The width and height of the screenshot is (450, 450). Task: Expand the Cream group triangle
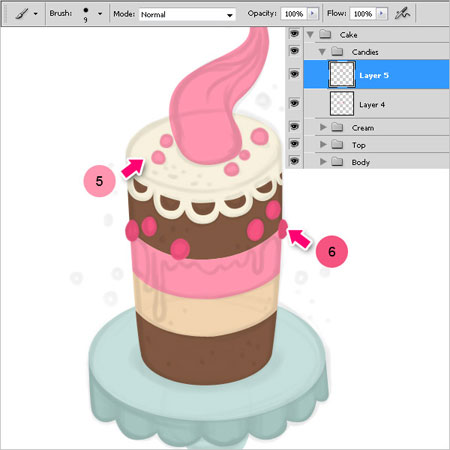tap(323, 127)
